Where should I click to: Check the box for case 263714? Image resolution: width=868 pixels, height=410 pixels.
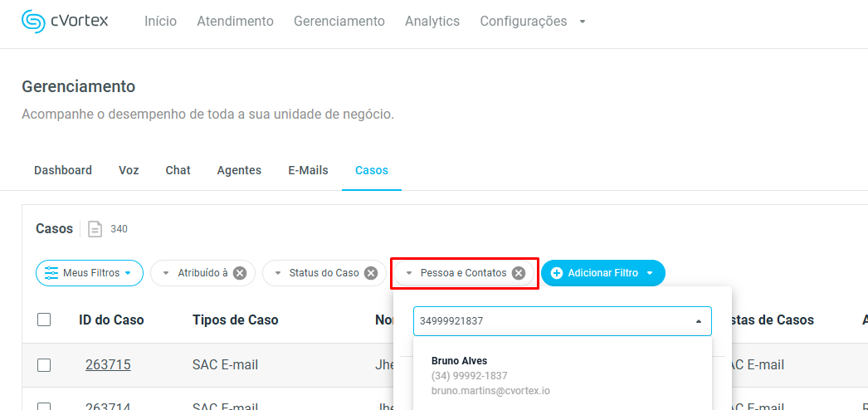pyautogui.click(x=44, y=407)
